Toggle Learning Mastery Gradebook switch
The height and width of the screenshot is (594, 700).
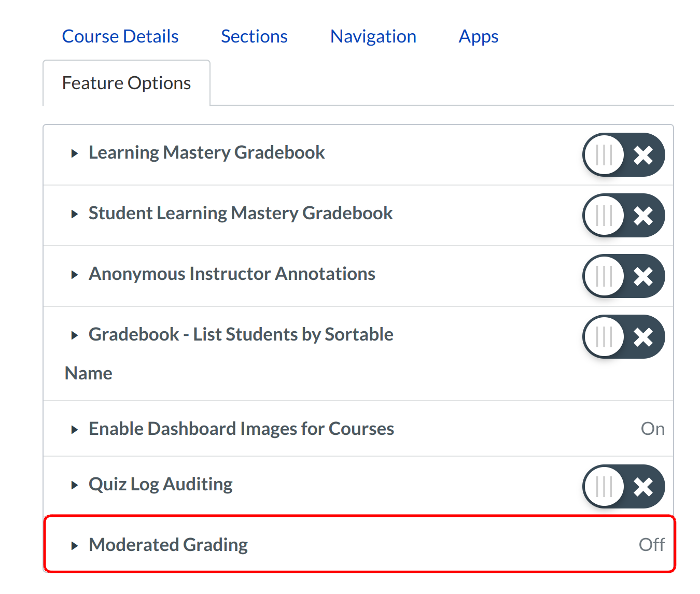pyautogui.click(x=624, y=155)
